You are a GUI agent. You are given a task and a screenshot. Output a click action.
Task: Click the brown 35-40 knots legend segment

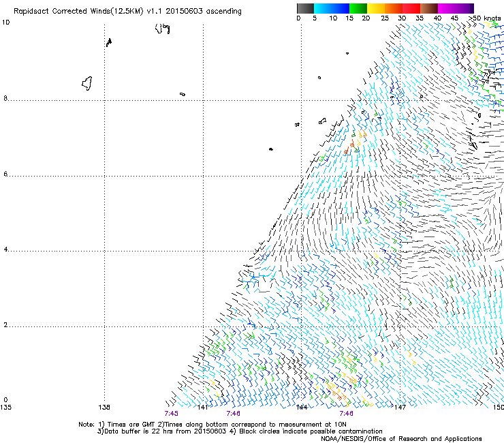click(x=429, y=8)
